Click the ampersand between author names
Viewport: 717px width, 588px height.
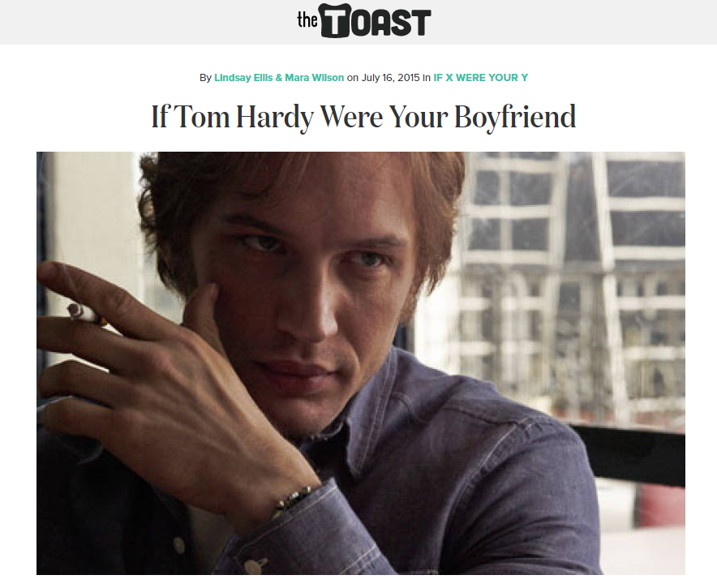tap(279, 78)
